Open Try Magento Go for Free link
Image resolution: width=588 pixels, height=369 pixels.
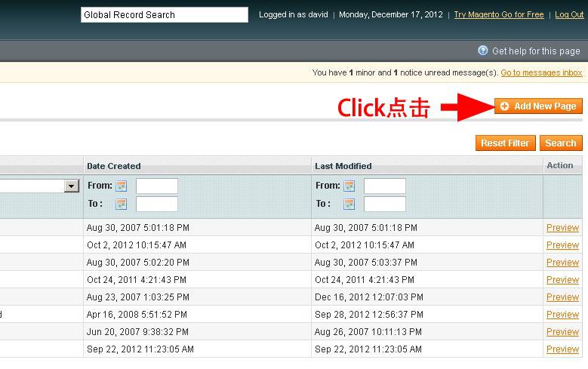click(498, 15)
